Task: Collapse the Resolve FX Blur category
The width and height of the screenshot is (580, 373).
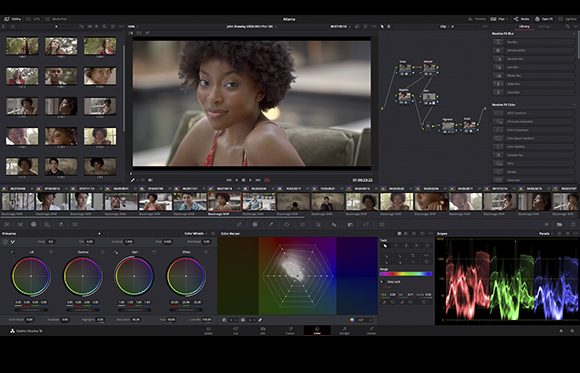Action: 574,33
